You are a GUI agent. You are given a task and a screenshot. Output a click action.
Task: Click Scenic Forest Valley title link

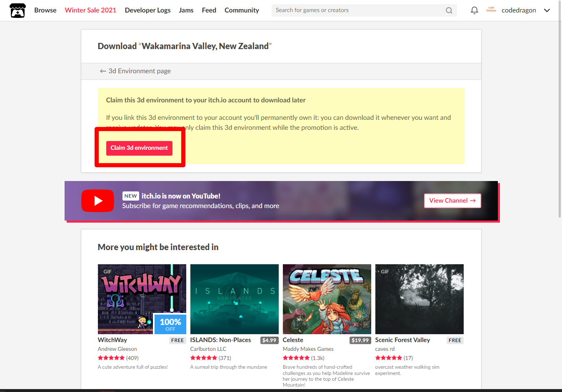[x=402, y=340]
